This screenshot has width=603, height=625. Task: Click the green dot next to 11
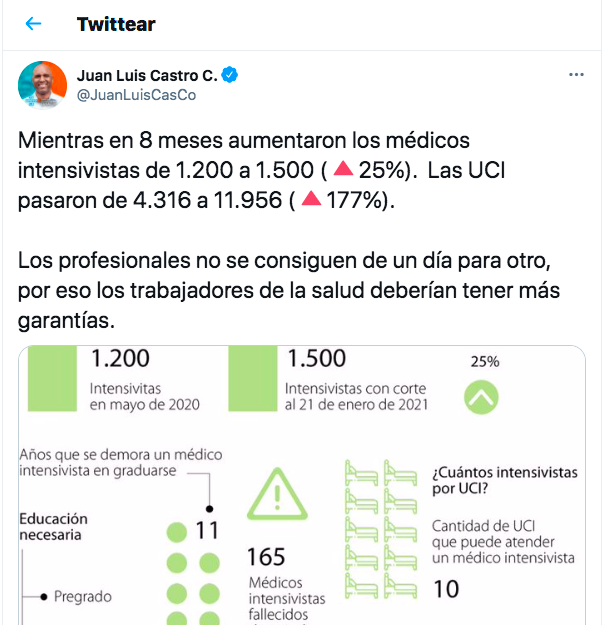click(x=177, y=533)
